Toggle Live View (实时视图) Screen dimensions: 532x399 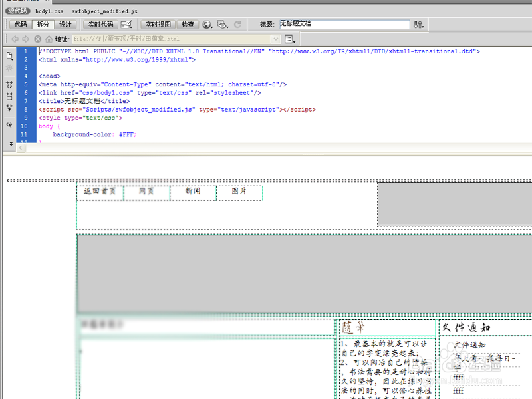pyautogui.click(x=158, y=25)
